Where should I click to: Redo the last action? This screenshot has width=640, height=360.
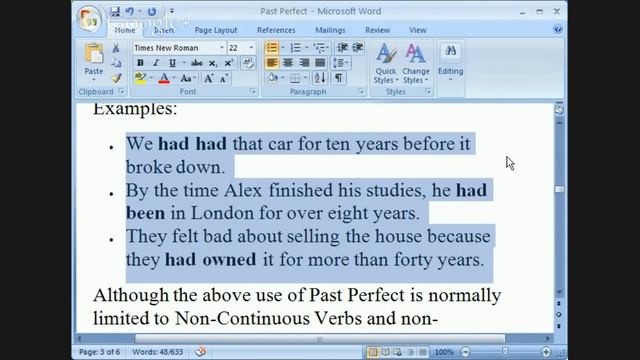coord(151,11)
